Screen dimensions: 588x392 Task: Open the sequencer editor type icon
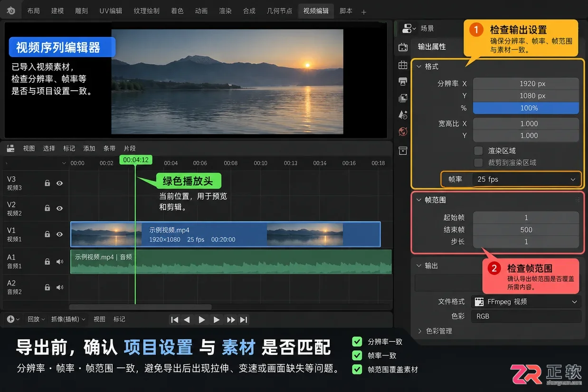coord(10,148)
